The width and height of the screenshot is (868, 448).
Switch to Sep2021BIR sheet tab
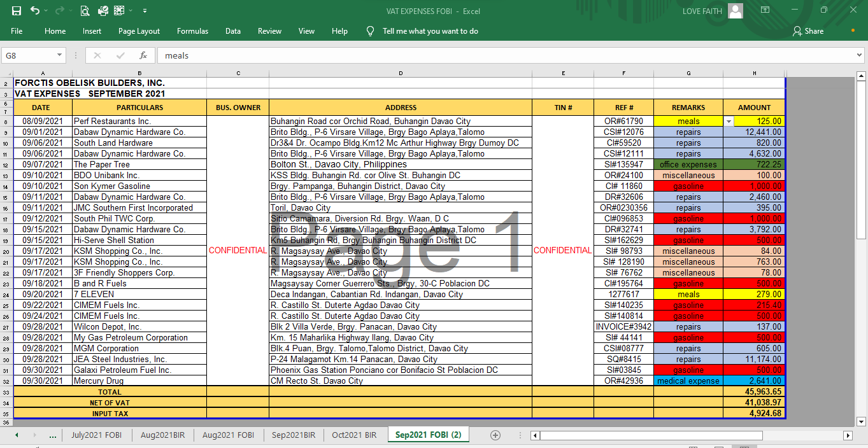(293, 435)
